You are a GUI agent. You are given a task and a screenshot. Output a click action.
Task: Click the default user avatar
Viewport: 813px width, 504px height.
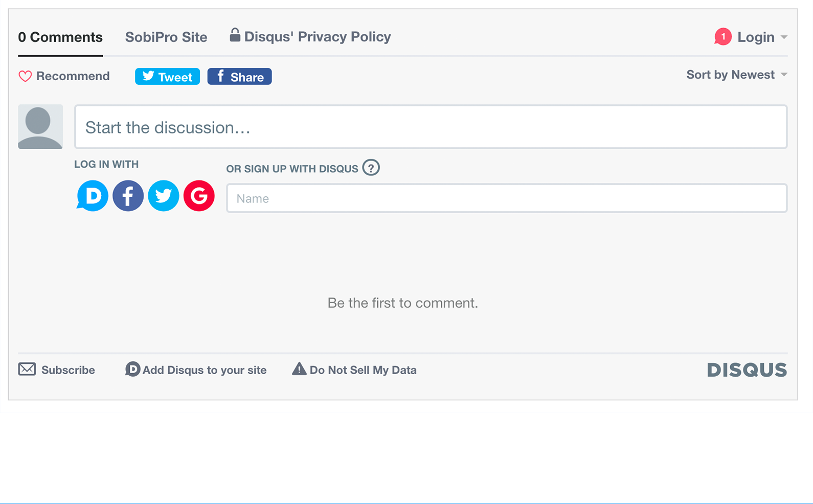[x=40, y=127]
